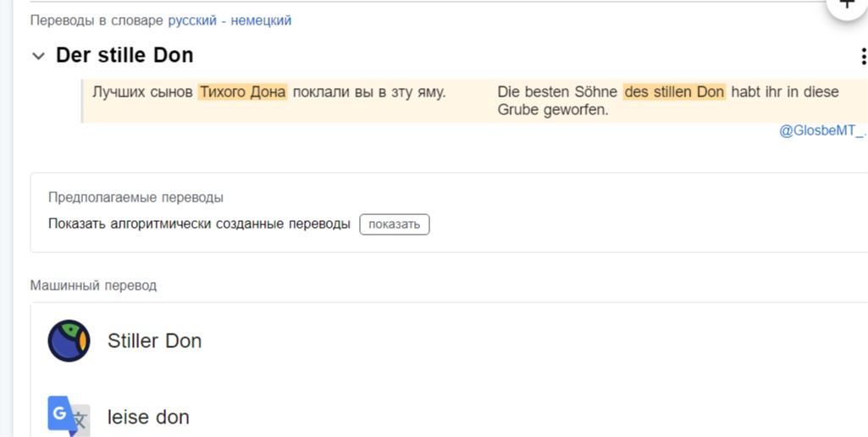Viewport: 868px width, 437px height.
Task: Click the Der stille Don translation heading
Action: coord(124,56)
